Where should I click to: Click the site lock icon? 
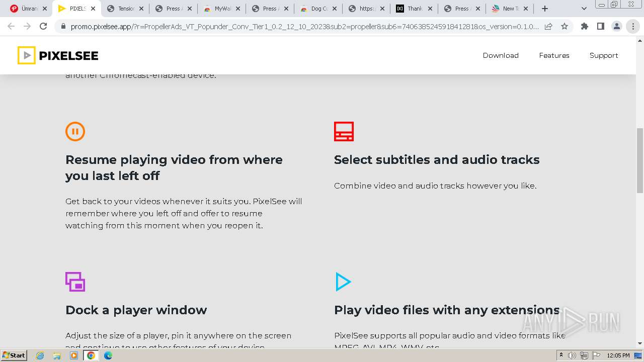[x=63, y=27]
